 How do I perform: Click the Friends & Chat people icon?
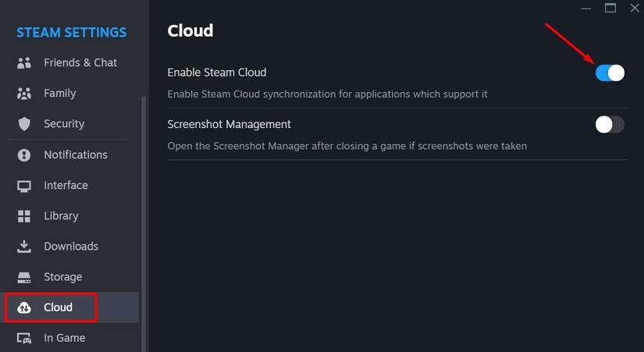pyautogui.click(x=24, y=62)
